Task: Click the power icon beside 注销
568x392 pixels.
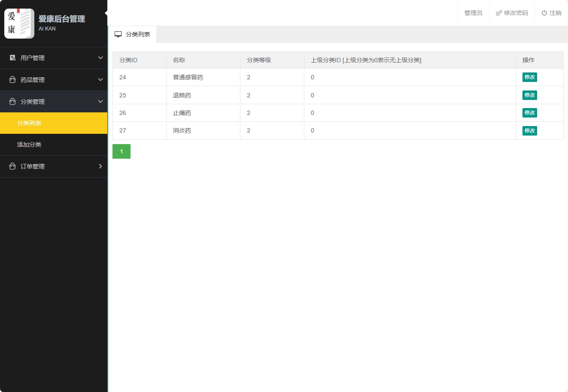Action: [544, 13]
